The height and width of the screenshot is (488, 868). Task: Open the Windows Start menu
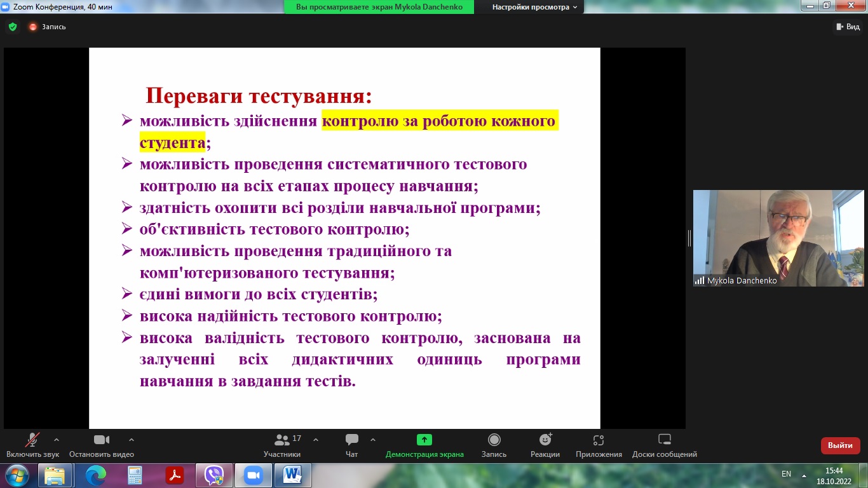click(17, 475)
